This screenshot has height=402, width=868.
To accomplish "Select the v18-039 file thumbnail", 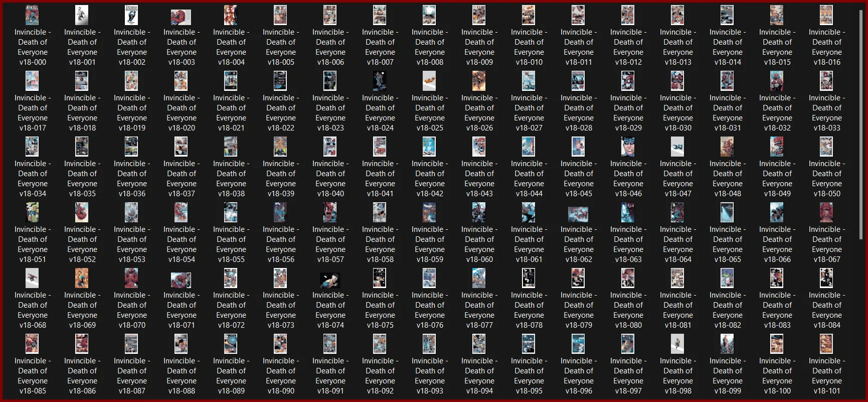I will pyautogui.click(x=280, y=147).
